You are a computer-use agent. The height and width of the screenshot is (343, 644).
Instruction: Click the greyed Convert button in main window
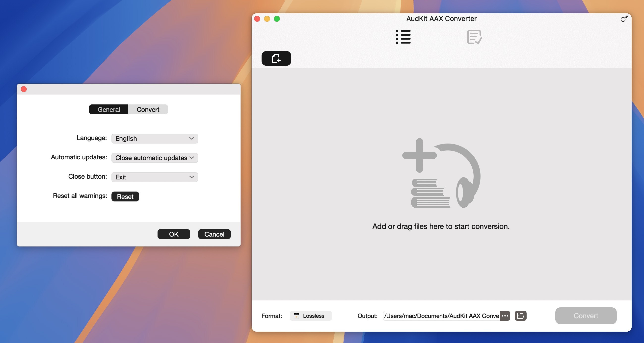[x=586, y=316]
